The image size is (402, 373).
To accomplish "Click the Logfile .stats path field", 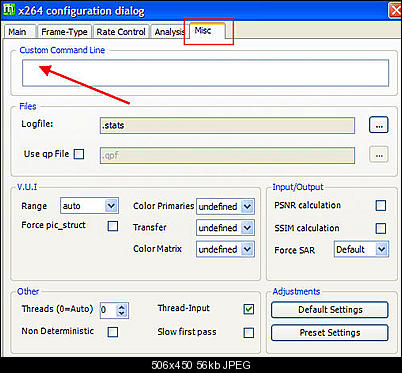I will click(227, 126).
